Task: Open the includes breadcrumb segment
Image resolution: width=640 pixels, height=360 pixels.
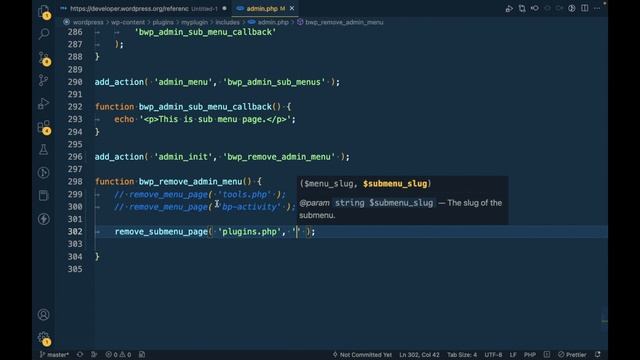Action: coord(227,22)
